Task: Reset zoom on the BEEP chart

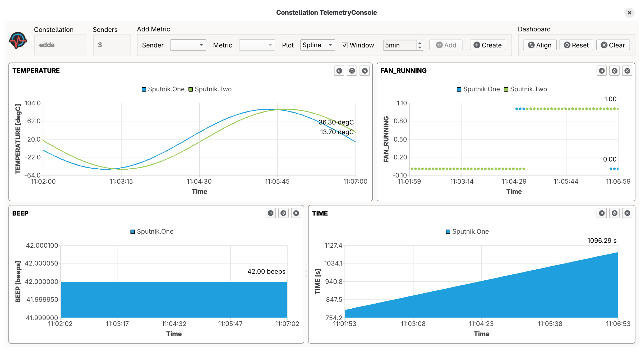Action: coord(283,213)
